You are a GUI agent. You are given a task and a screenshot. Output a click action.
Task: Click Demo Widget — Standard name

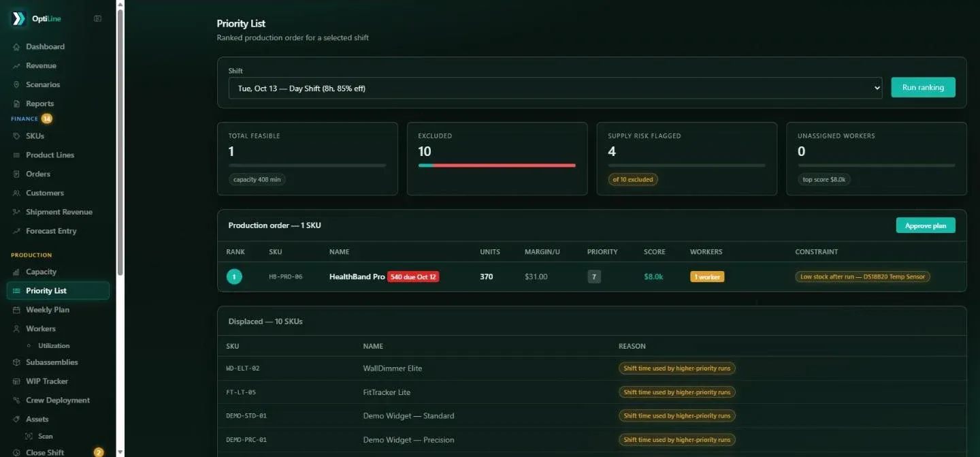(408, 416)
